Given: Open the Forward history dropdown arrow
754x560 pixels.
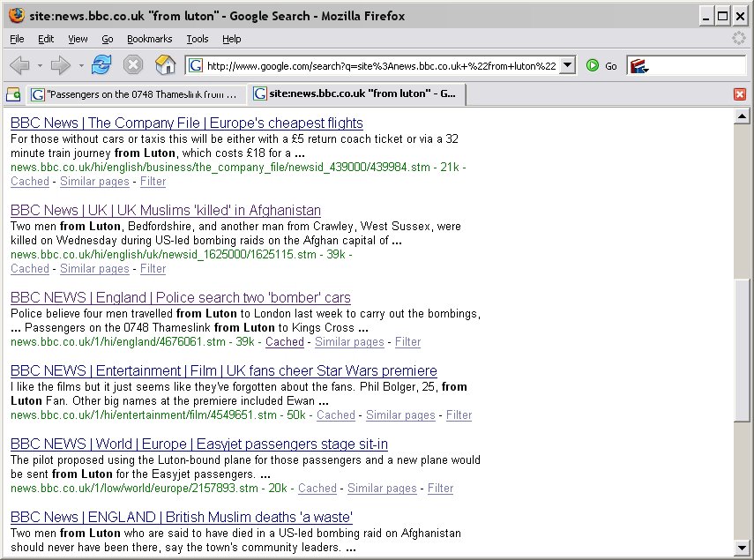Looking at the screenshot, I should [x=81, y=65].
